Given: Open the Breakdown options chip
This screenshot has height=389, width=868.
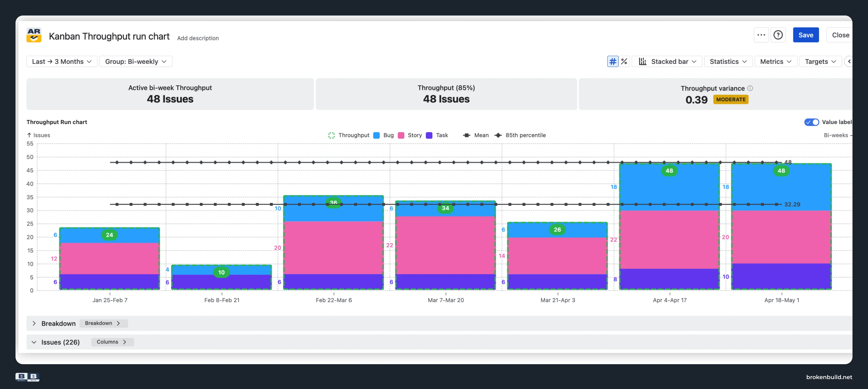Looking at the screenshot, I should click(104, 323).
